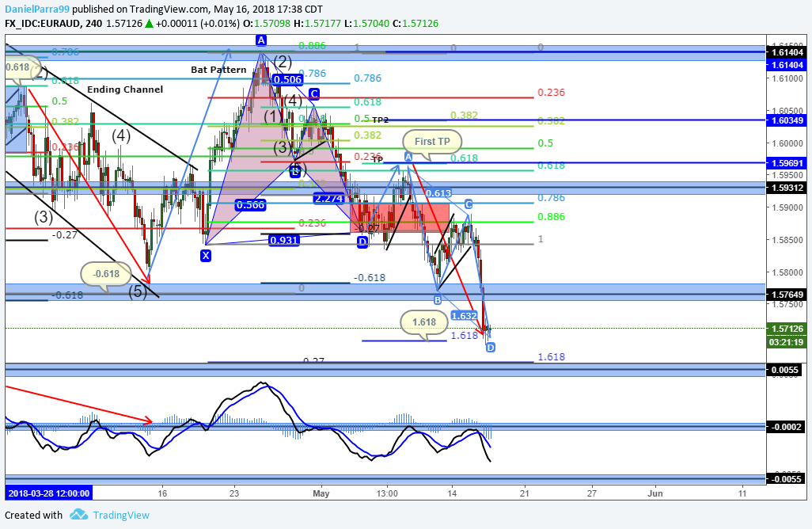Screen dimensions: 812x529
Task: Select the O:1.57098 open value in header
Action: (x=267, y=23)
